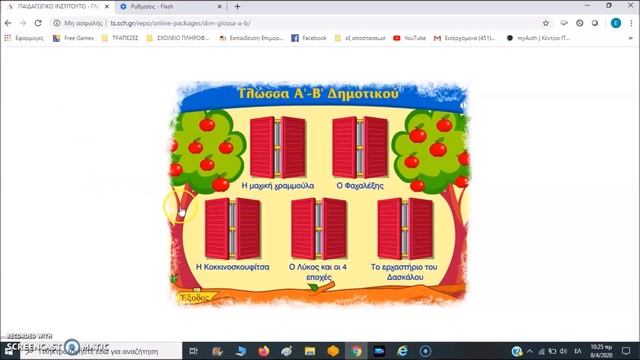Viewport: 640px width, 360px height.
Task: Show hidden system tray icons
Action: [x=530, y=351]
